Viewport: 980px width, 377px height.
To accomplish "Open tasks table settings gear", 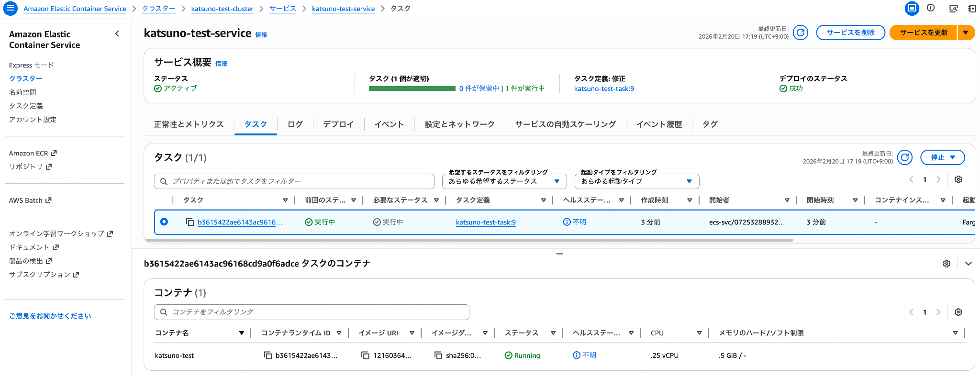I will click(x=958, y=179).
